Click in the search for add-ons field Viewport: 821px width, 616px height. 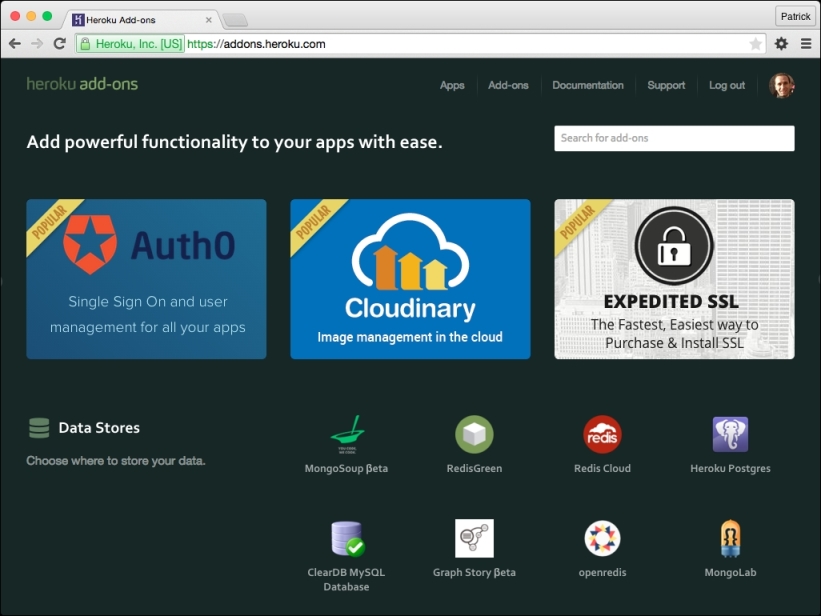pos(673,138)
